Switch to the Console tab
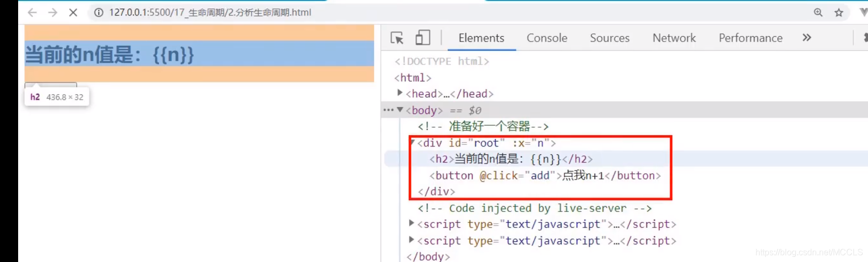The image size is (868, 262). (547, 38)
